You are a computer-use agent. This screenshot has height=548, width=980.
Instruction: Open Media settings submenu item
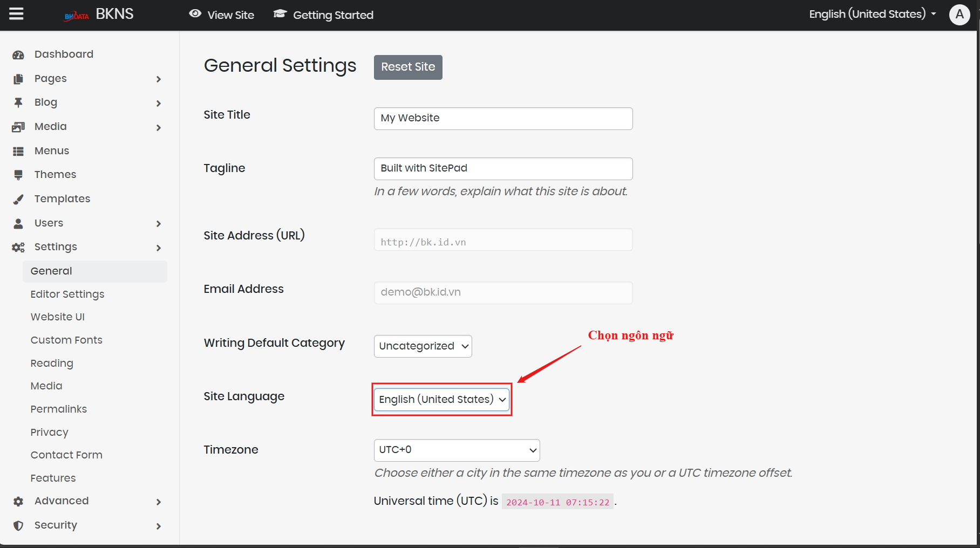[46, 386]
